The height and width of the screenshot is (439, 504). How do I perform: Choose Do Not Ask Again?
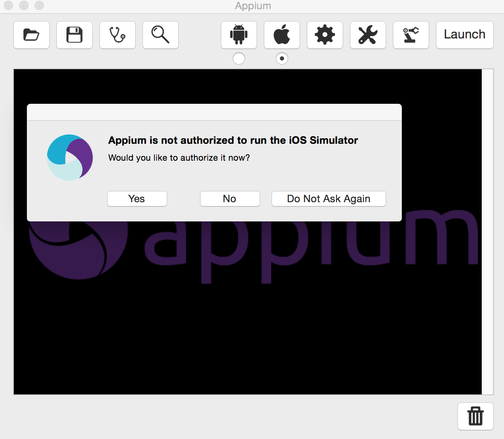[x=329, y=199]
